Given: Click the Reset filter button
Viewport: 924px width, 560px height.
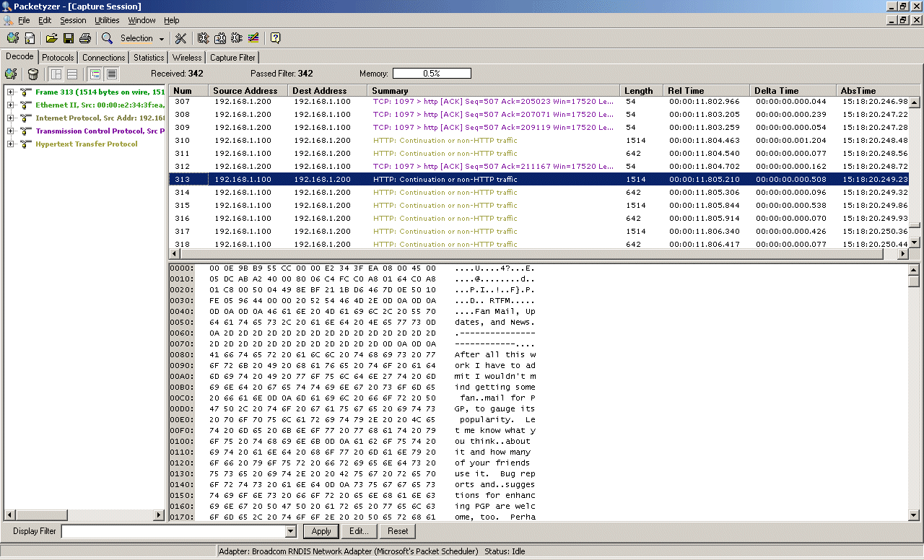Looking at the screenshot, I should 398,531.
